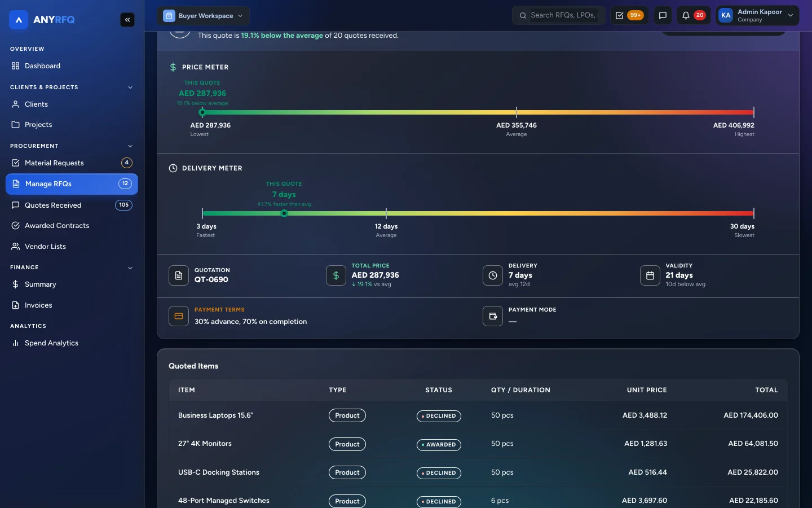Click the QT-0690 quotation number
The image size is (812, 508).
211,280
